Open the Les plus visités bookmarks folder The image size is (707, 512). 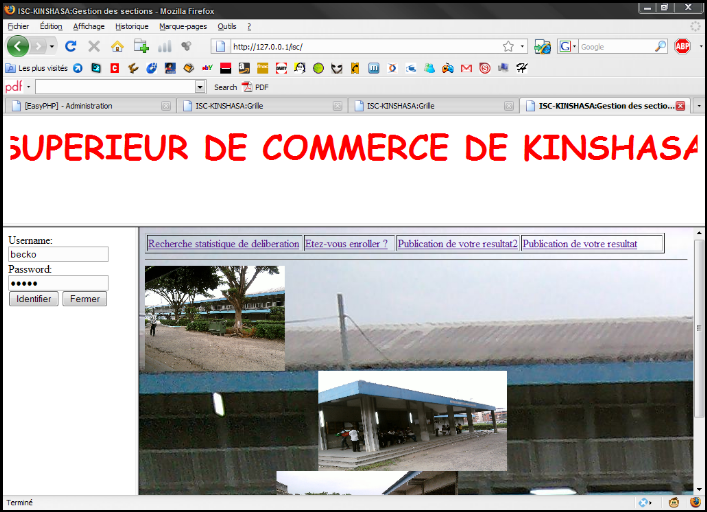[x=36, y=68]
